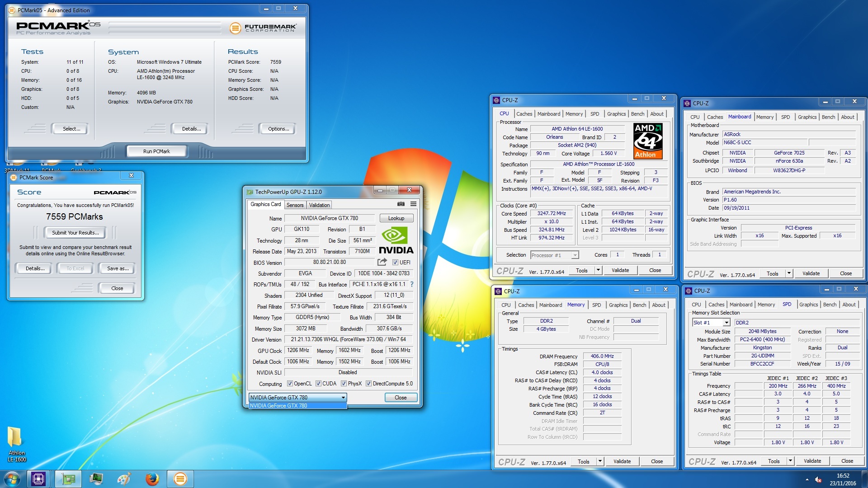
Task: Click Validate in the CPU tab window
Action: [x=620, y=270]
